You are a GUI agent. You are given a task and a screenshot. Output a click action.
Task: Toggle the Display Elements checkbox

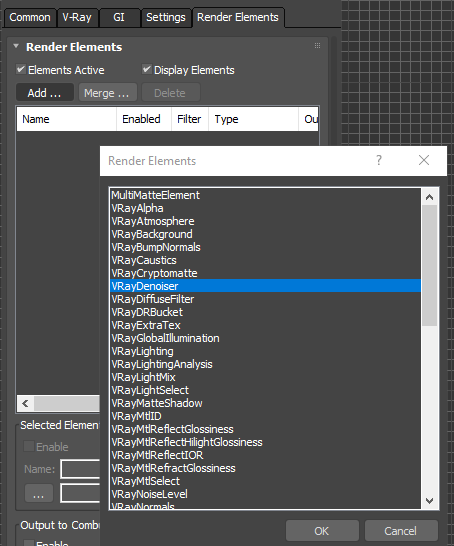pos(147,69)
